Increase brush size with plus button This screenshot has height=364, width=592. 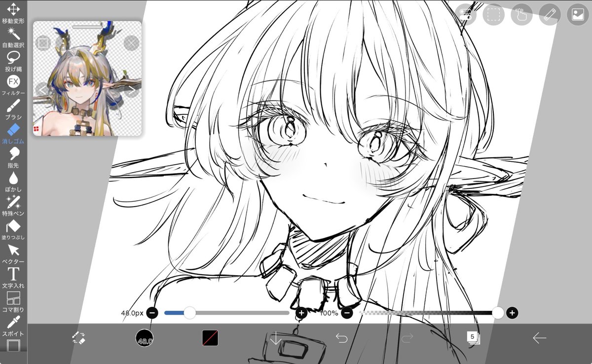click(301, 313)
